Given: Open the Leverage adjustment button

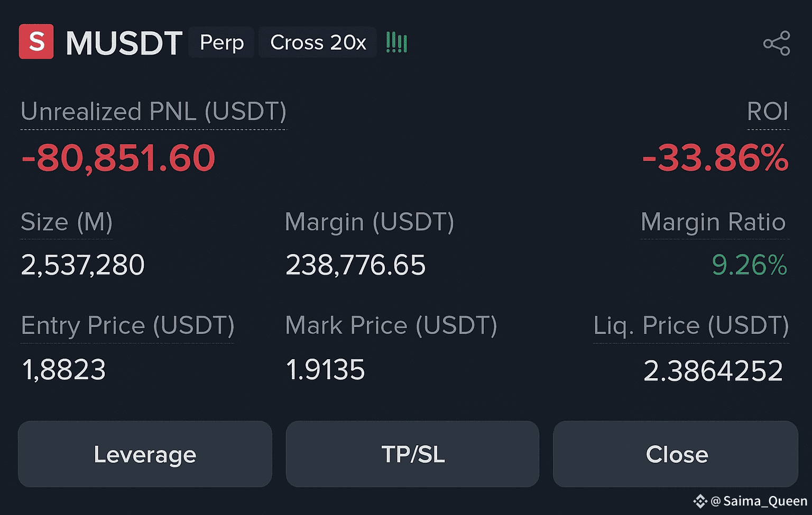Looking at the screenshot, I should [x=145, y=454].
